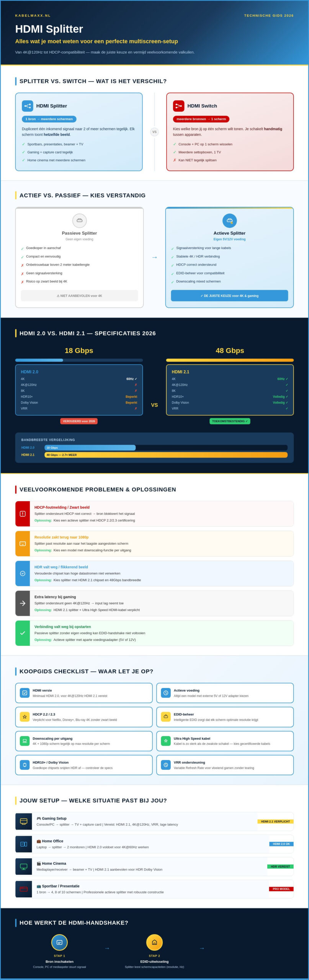The width and height of the screenshot is (309, 980).
Task: Click the Ultra High Speed kabel icon
Action: coord(166,741)
